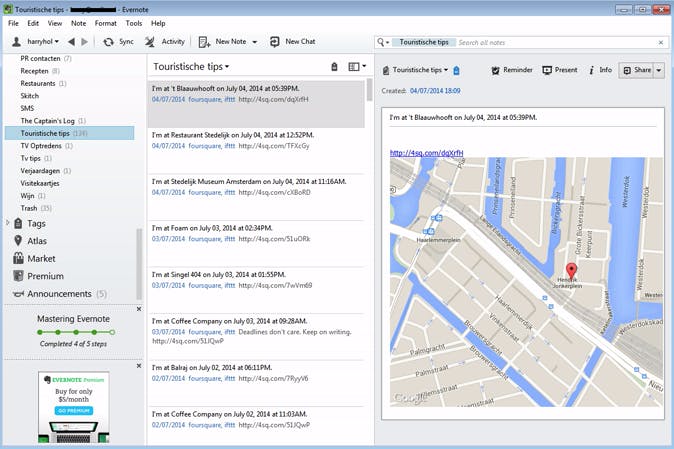This screenshot has height=449, width=674.
Task: Open the Format menu
Action: point(105,22)
